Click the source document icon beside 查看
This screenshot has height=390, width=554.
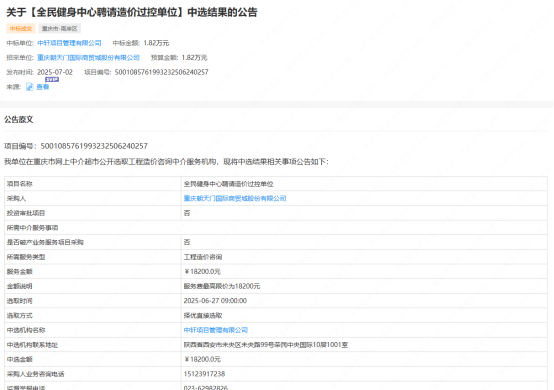click(30, 87)
